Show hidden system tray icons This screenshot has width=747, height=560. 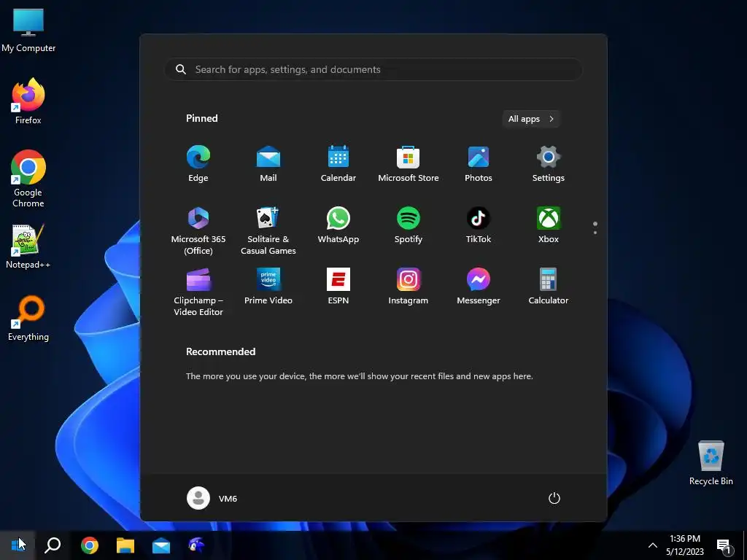[x=653, y=545]
